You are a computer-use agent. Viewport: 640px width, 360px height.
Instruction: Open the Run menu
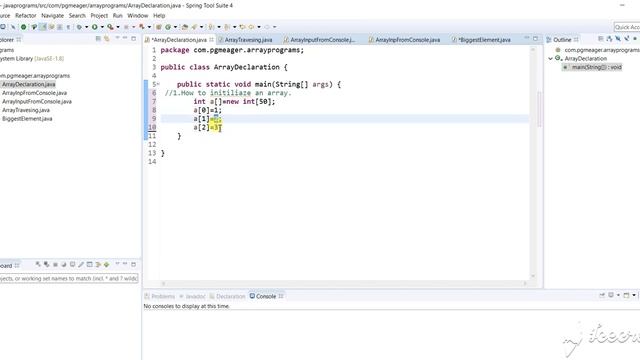click(118, 16)
